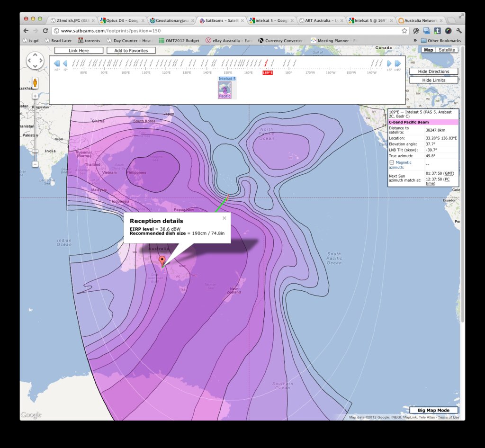Click the Intelsat 5 satellite name label

[227, 79]
